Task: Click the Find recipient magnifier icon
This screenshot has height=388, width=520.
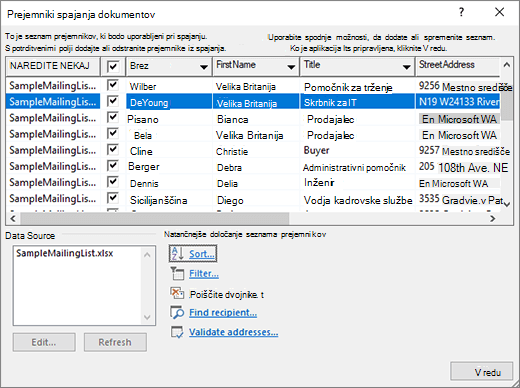Action: [177, 313]
